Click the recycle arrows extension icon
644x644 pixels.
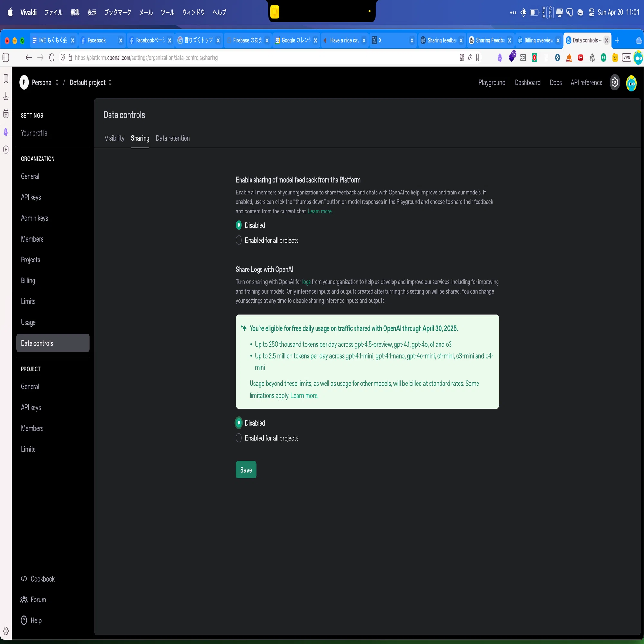pyautogui.click(x=592, y=57)
